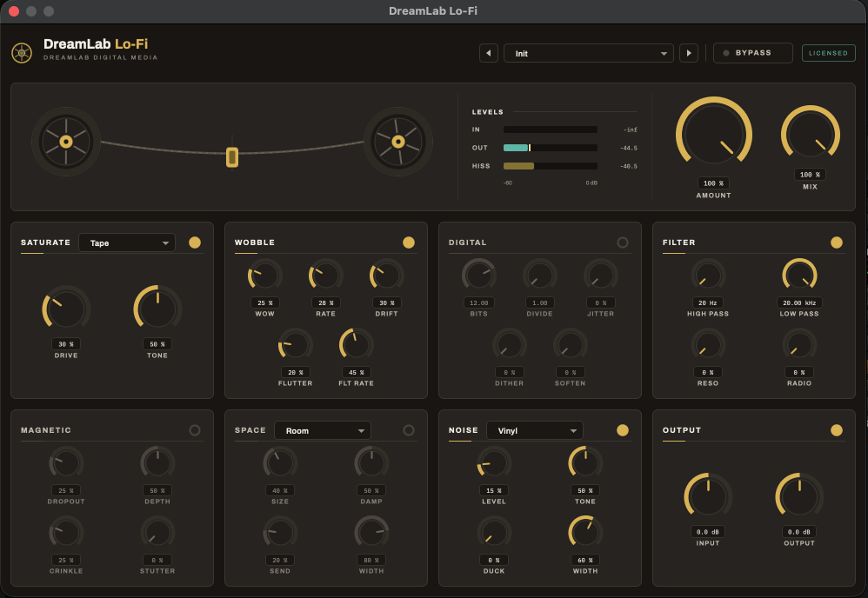Click the Output OUTPUT gain knob
Screen dimensions: 868x598
pyautogui.click(x=799, y=497)
